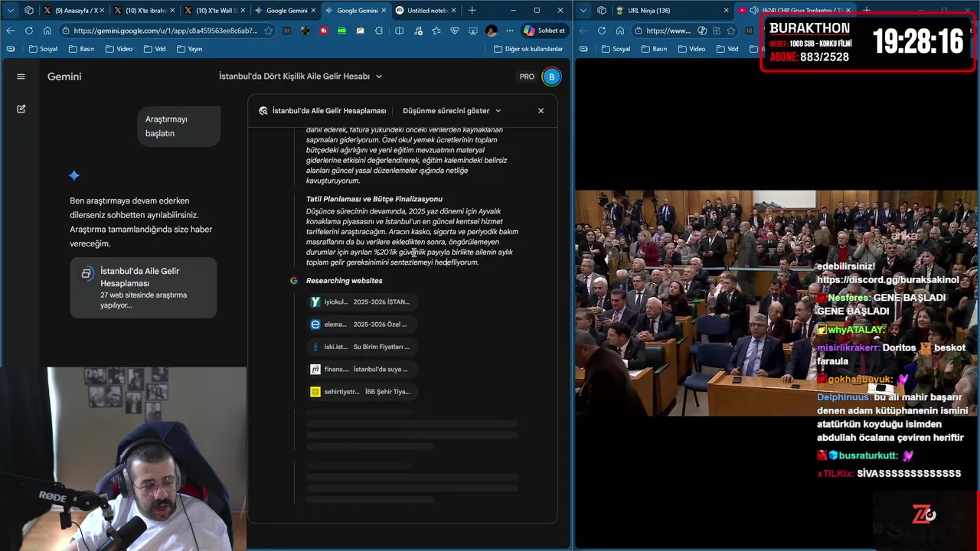The image size is (980, 551).
Task: Start a new chat with the edit icon
Action: [21, 109]
